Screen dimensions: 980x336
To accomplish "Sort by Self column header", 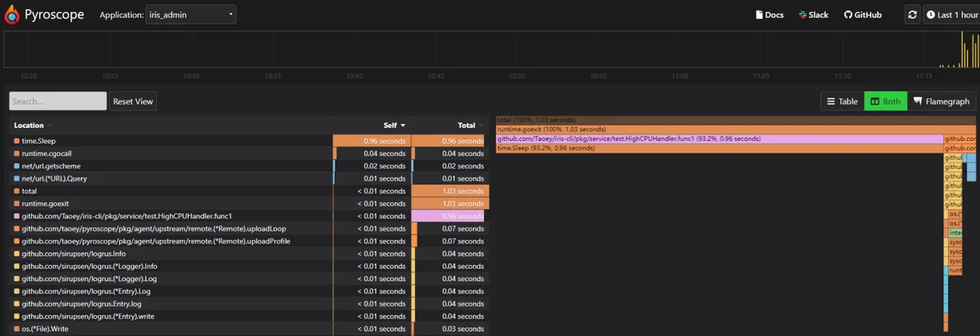I will (394, 126).
